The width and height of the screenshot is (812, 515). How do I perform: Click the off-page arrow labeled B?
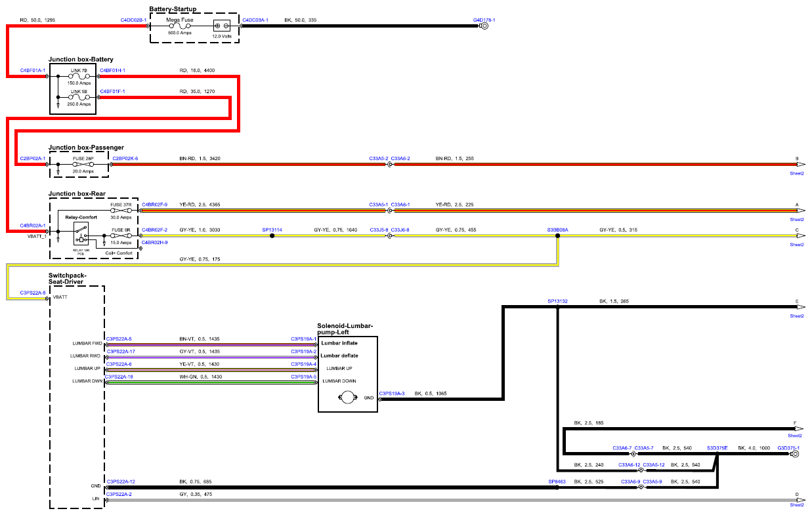pyautogui.click(x=800, y=165)
